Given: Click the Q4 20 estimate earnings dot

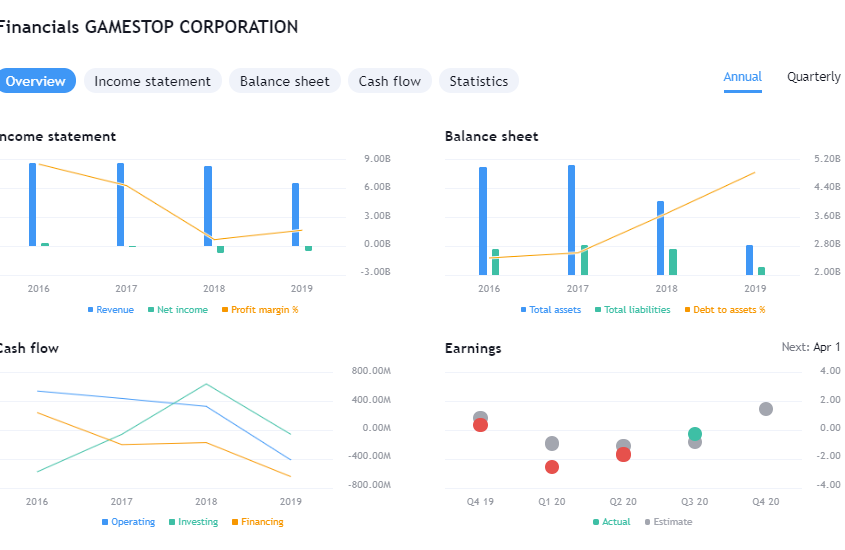Looking at the screenshot, I should (766, 409).
